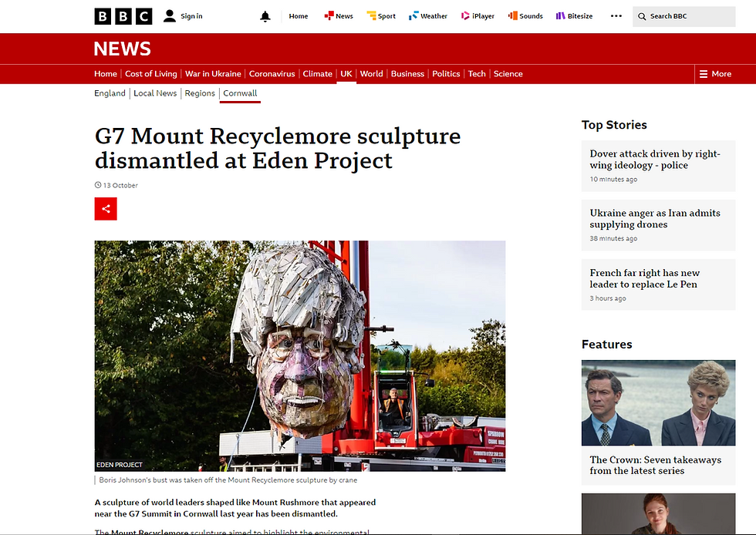Screen dimensions: 756x535
Task: Open the BBC Sport icon link
Action: coord(371,16)
